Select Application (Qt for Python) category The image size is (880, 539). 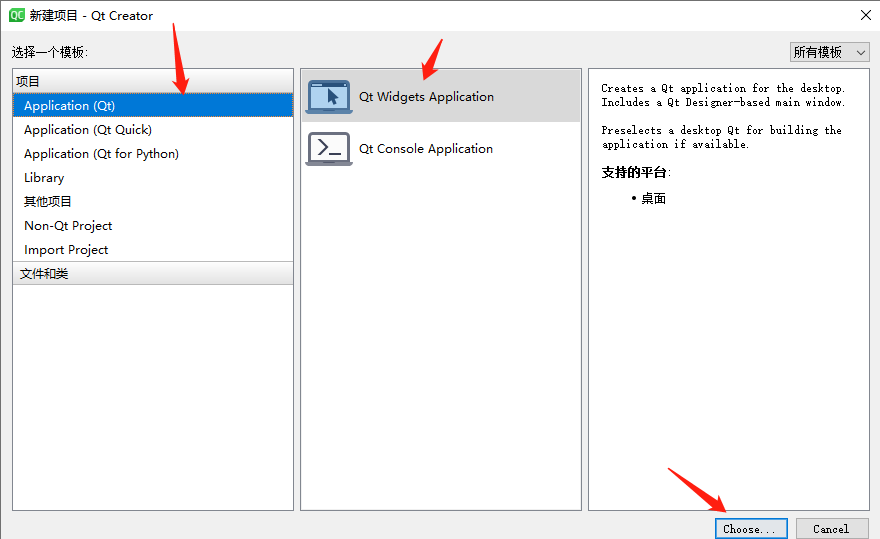click(x=153, y=154)
